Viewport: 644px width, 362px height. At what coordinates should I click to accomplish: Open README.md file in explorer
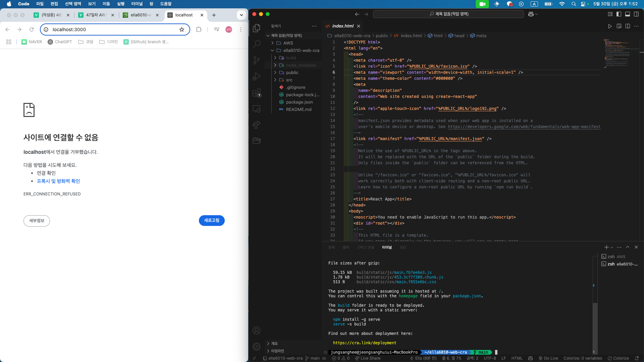[299, 109]
